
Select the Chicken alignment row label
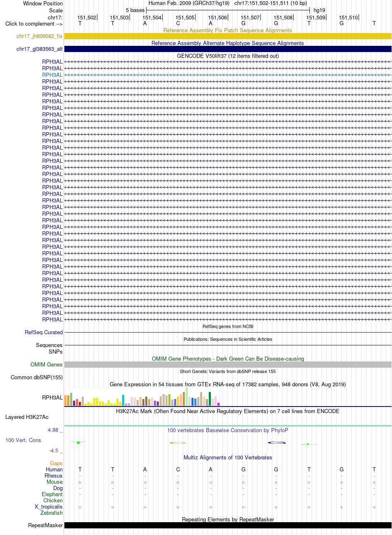53,500
